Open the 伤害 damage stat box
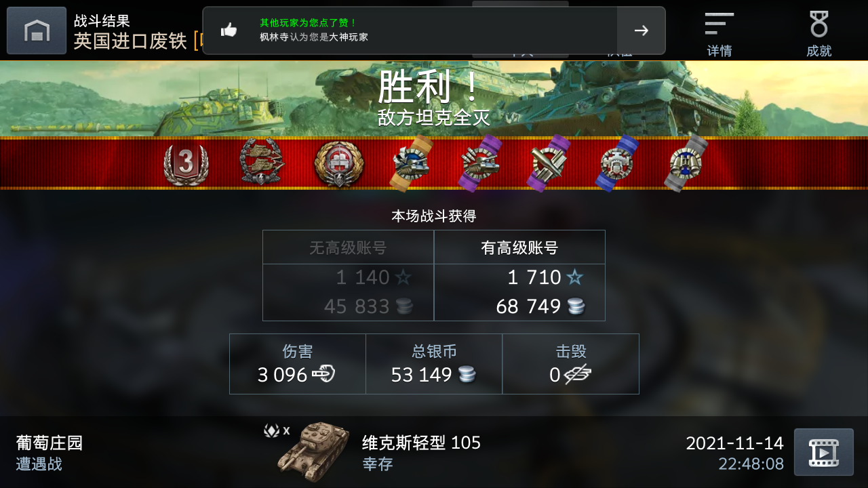This screenshot has width=868, height=488. [x=298, y=364]
